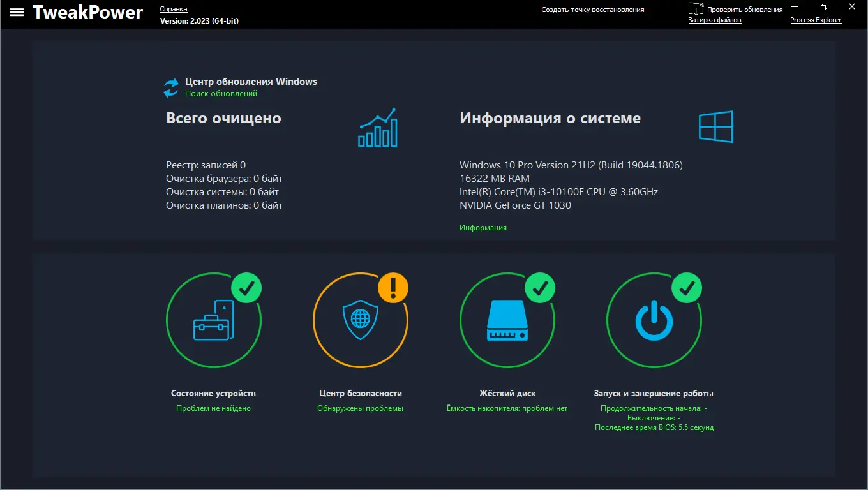Select the Состояние устройств label
The height and width of the screenshot is (490, 868).
pos(214,394)
